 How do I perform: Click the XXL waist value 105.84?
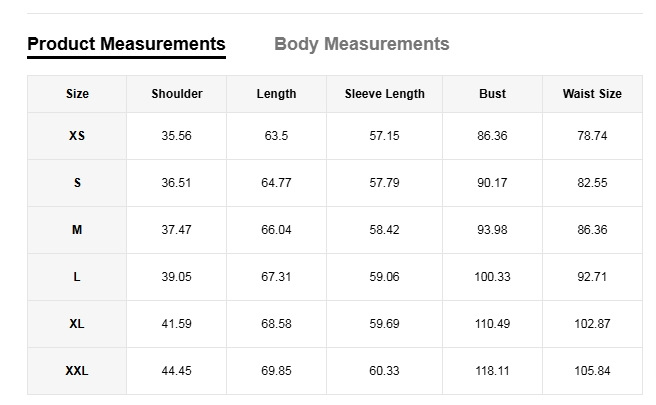[592, 371]
